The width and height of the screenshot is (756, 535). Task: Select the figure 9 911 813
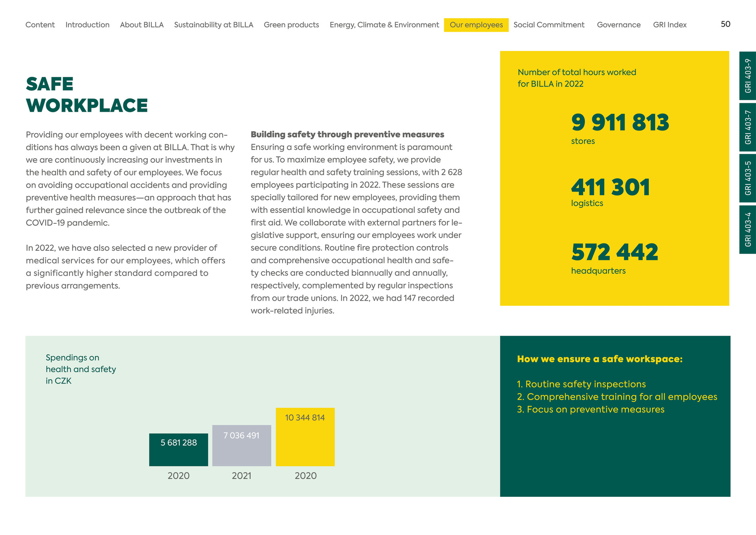[620, 122]
